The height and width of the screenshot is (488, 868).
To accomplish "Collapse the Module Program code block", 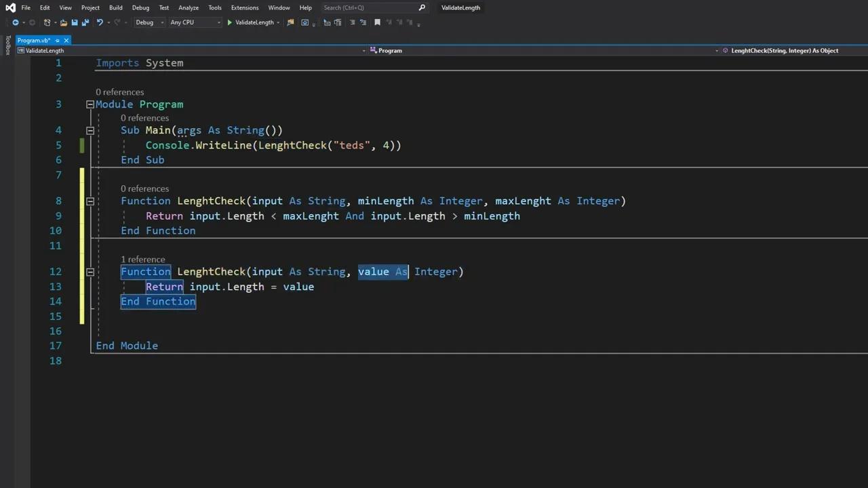I will (x=90, y=104).
